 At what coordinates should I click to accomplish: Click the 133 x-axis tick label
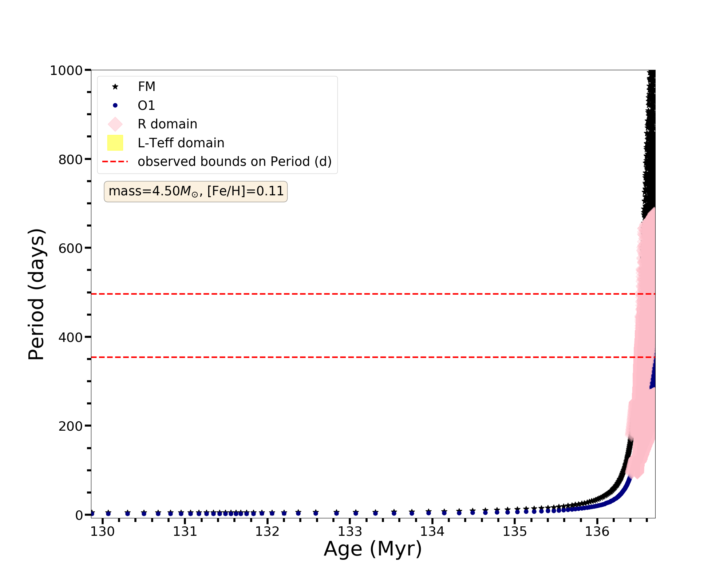pyautogui.click(x=350, y=531)
